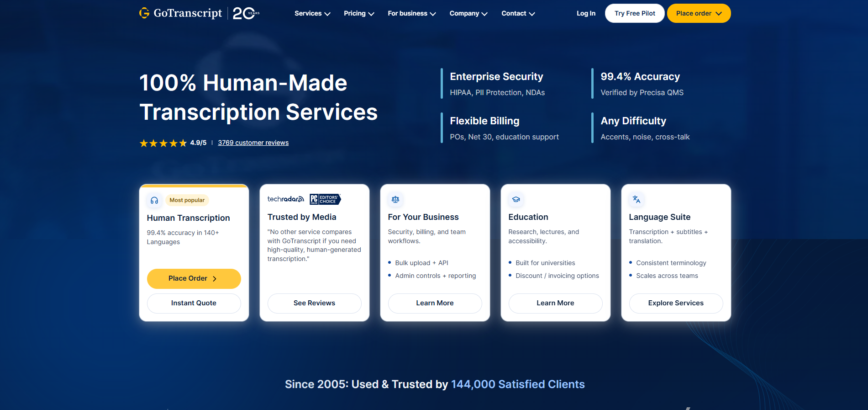Screen dimensions: 868x410
Task: Click the graduation cap Education icon
Action: click(516, 199)
